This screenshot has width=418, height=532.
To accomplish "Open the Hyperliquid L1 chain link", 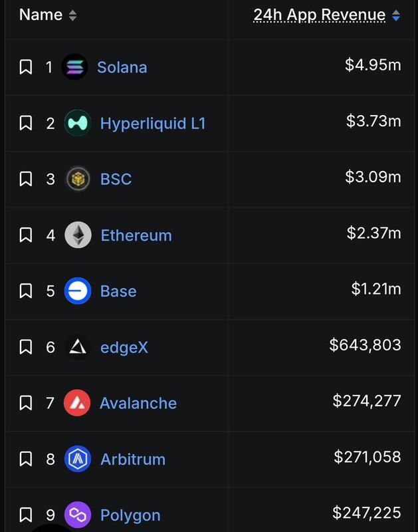I will 153,123.
